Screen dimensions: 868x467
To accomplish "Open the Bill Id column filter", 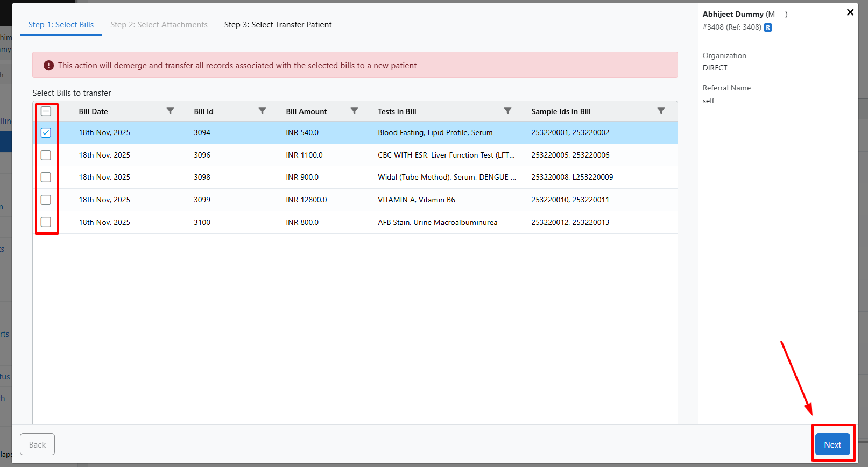I will point(262,111).
